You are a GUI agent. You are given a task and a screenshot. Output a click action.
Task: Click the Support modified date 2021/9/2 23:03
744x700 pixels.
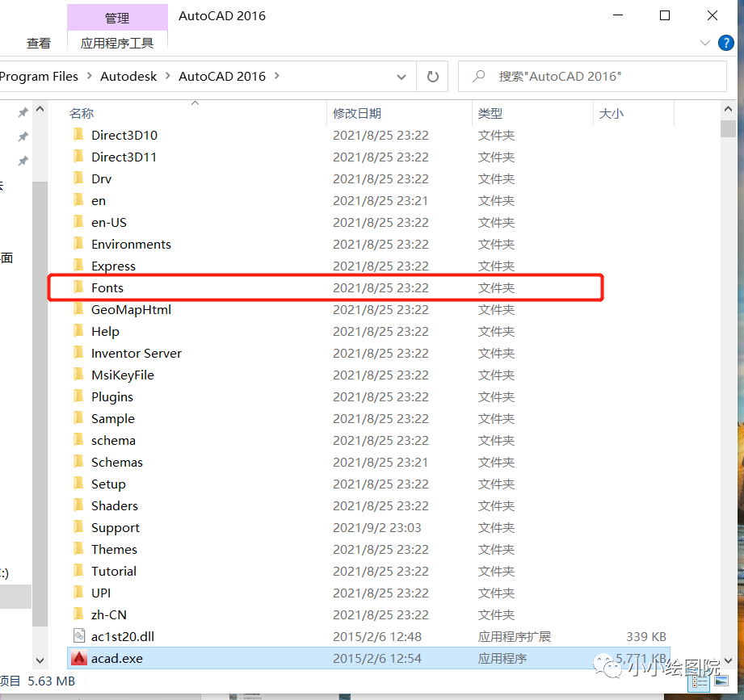(377, 527)
